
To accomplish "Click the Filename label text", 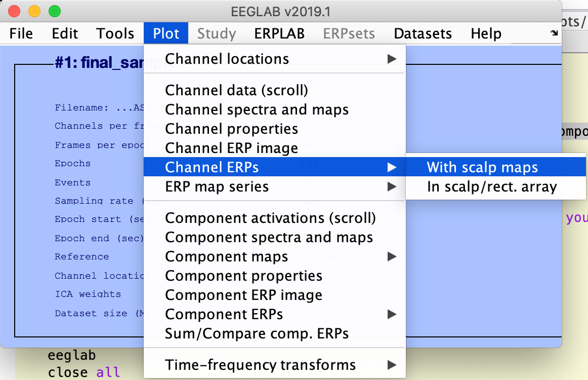I will [82, 108].
